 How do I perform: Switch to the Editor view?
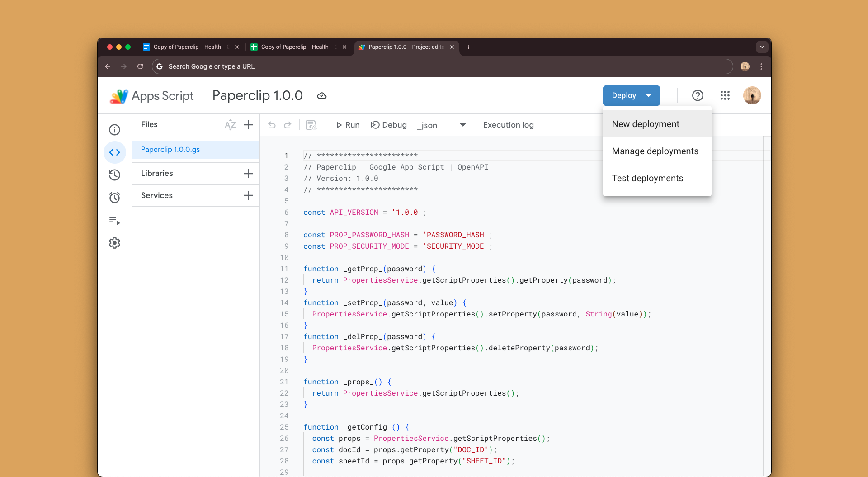click(x=114, y=152)
